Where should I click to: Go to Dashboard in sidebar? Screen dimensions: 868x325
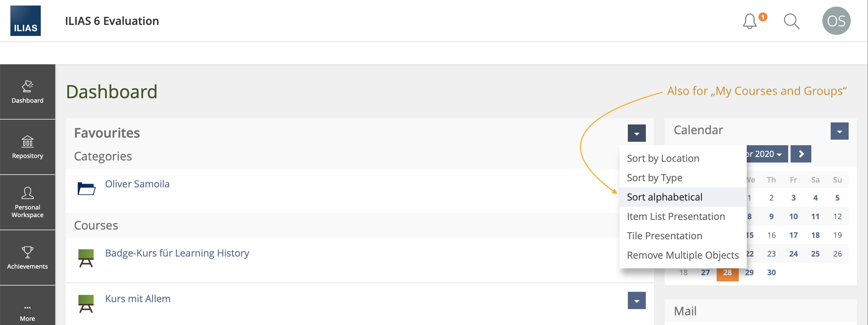(28, 92)
